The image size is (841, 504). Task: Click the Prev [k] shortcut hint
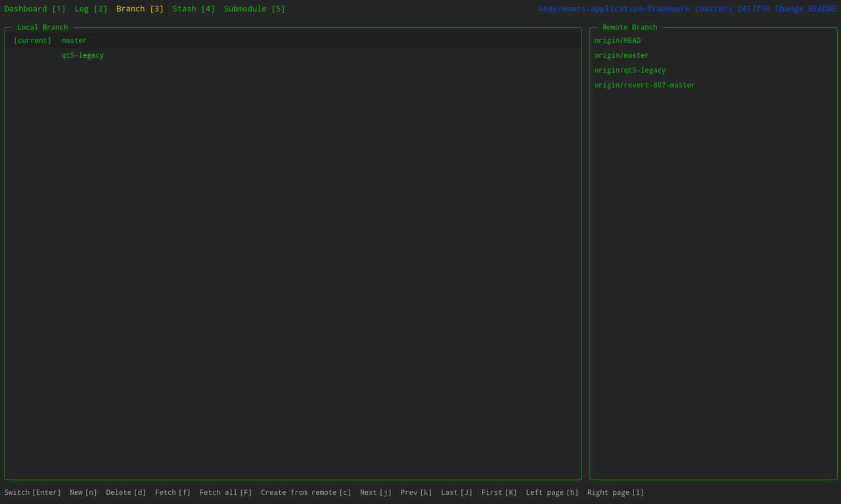[x=417, y=492]
